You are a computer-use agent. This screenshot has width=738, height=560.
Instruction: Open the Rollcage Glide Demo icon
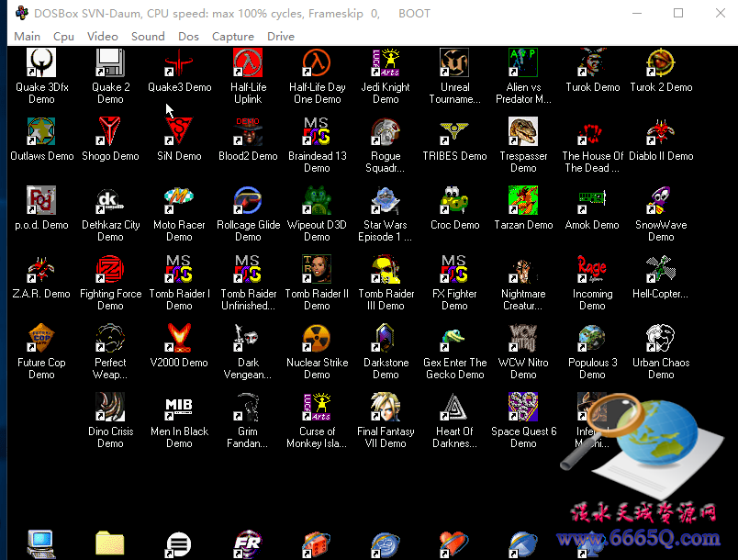[248, 200]
